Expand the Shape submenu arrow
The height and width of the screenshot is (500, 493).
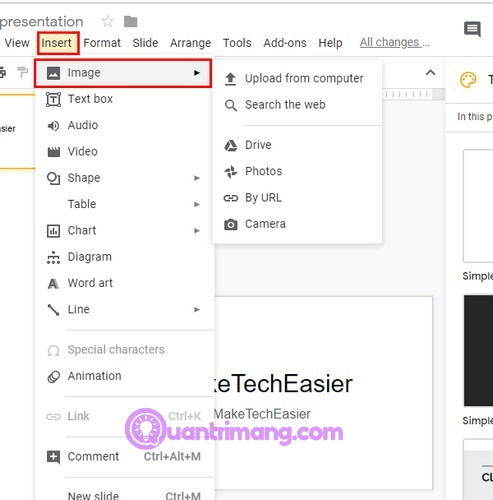point(197,178)
